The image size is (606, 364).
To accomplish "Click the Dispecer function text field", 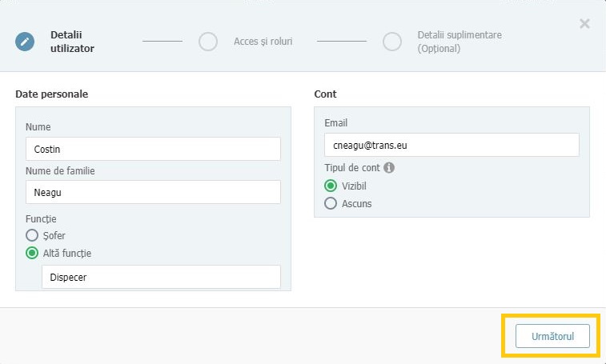I will (x=161, y=277).
